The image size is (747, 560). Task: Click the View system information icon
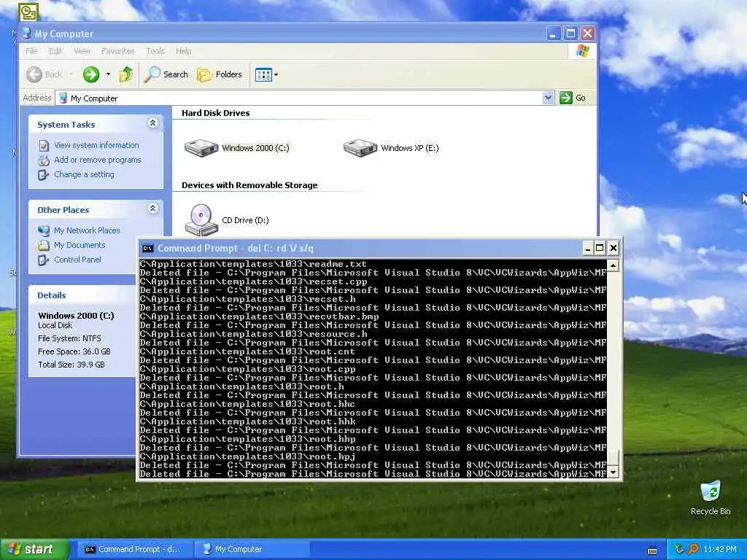[44, 146]
